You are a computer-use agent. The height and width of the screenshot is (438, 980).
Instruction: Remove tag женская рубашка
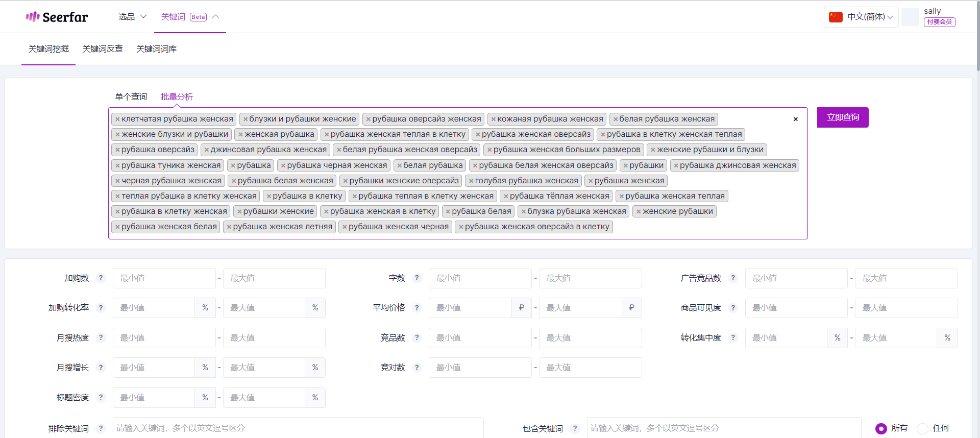(241, 134)
